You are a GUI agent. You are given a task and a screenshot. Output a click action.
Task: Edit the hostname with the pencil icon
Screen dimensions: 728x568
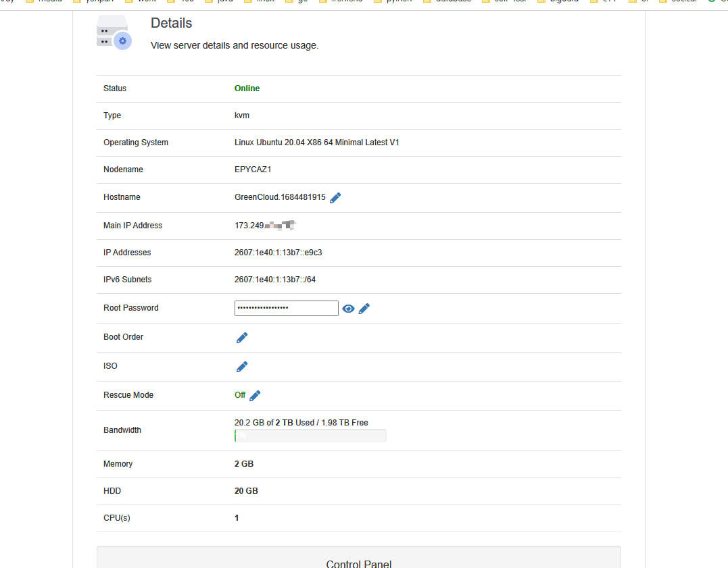(335, 198)
